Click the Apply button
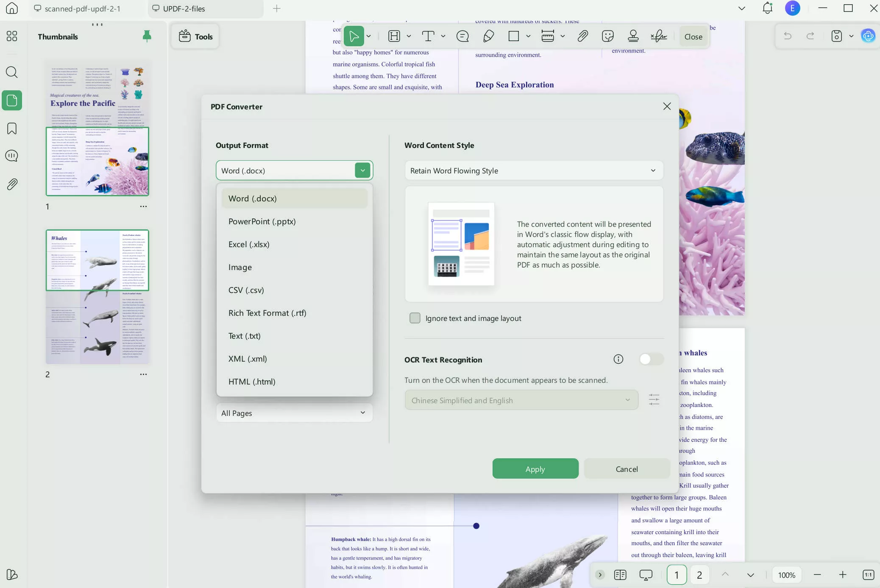Image resolution: width=880 pixels, height=588 pixels. coord(535,468)
